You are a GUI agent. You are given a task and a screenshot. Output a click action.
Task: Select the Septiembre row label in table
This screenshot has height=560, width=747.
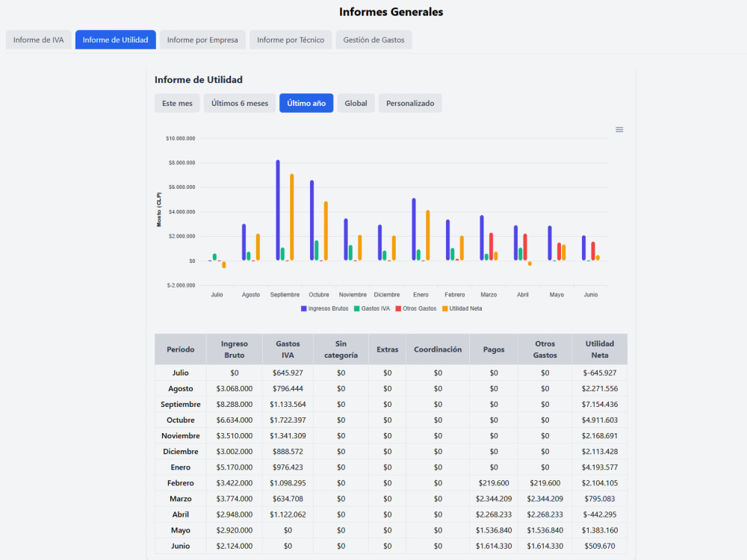click(x=181, y=404)
